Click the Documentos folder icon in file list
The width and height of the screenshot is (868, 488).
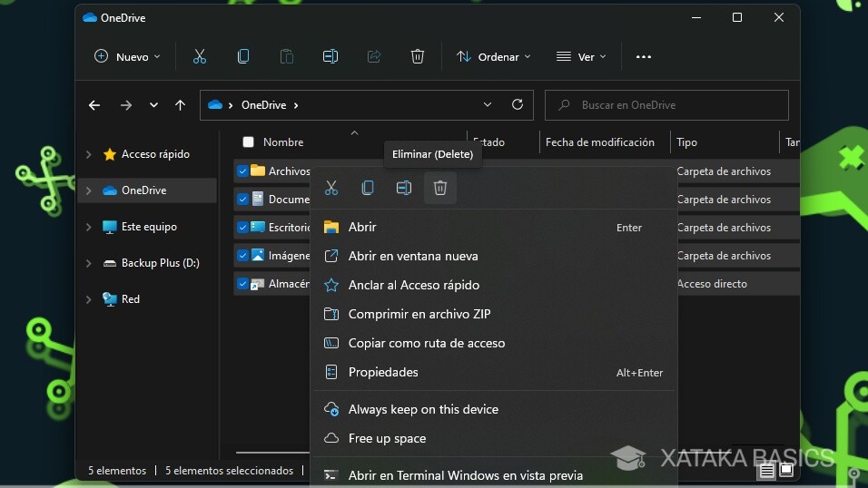(258, 199)
